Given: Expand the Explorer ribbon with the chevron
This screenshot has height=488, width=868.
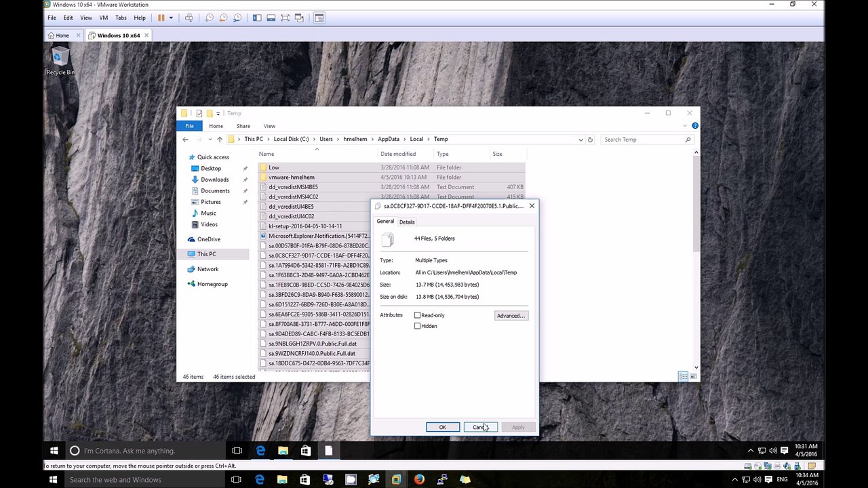Looking at the screenshot, I should (686, 126).
